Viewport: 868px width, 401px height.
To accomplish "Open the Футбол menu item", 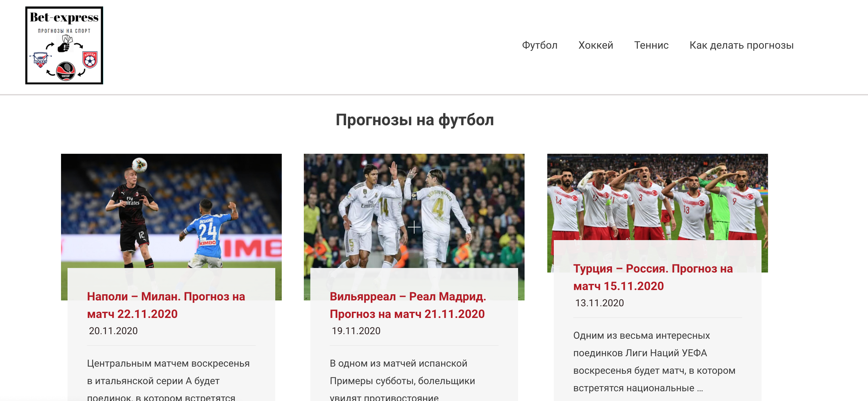I will click(539, 45).
